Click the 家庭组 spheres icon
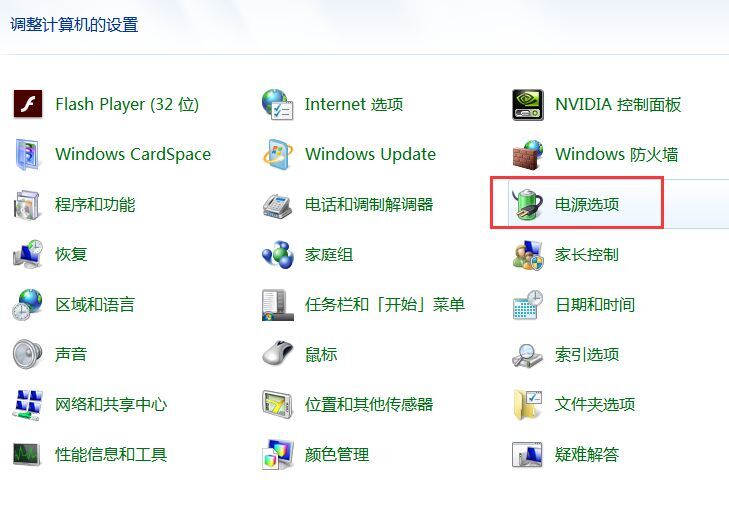 278,254
